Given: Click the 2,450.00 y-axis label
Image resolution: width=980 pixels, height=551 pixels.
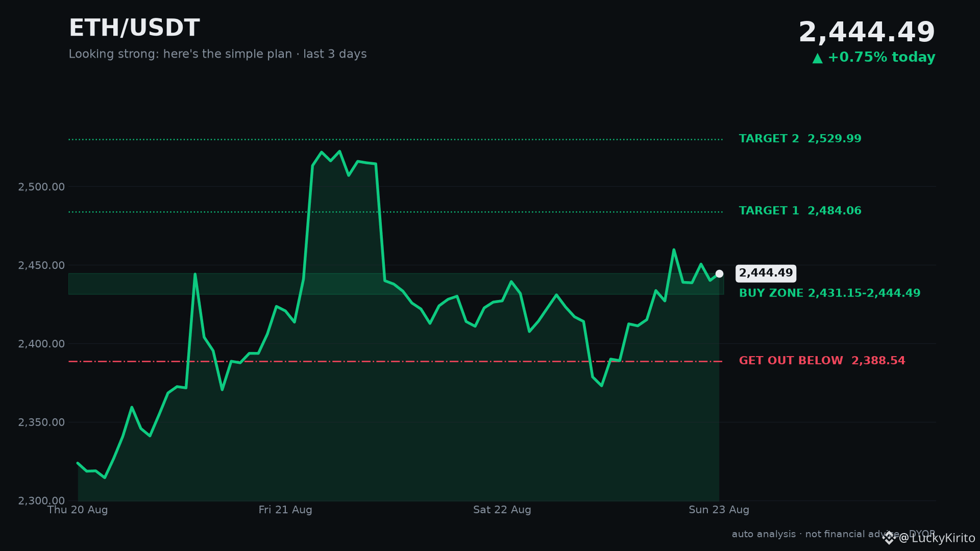Looking at the screenshot, I should pos(41,265).
